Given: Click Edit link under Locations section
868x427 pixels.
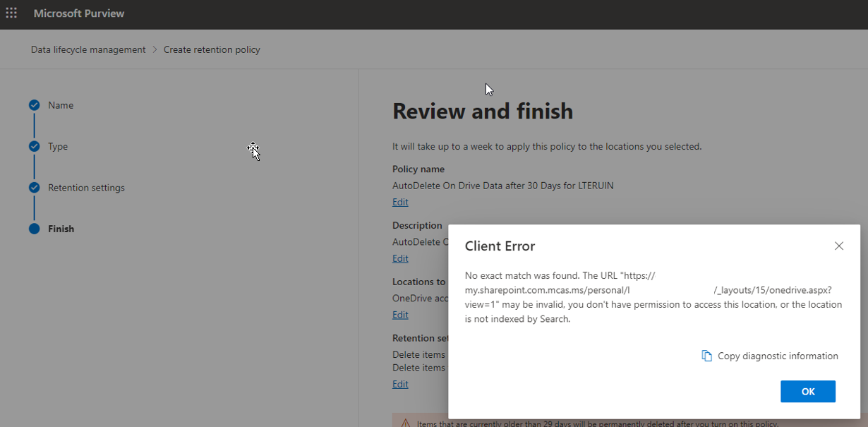Looking at the screenshot, I should (x=400, y=315).
